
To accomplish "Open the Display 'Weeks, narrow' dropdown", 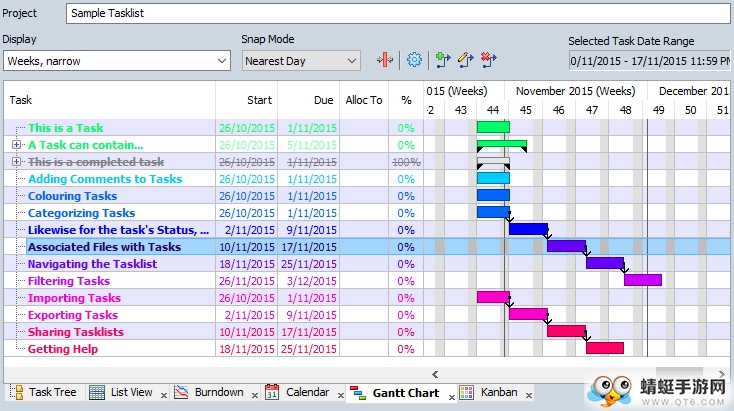I will coord(117,61).
